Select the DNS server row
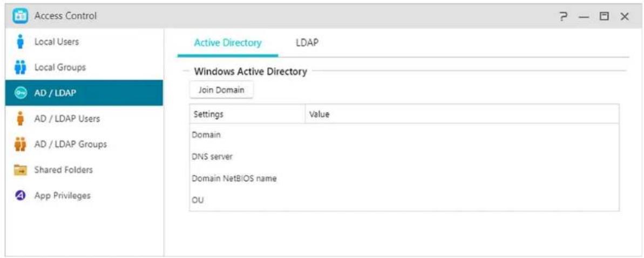This screenshot has height=258, width=644. point(404,157)
